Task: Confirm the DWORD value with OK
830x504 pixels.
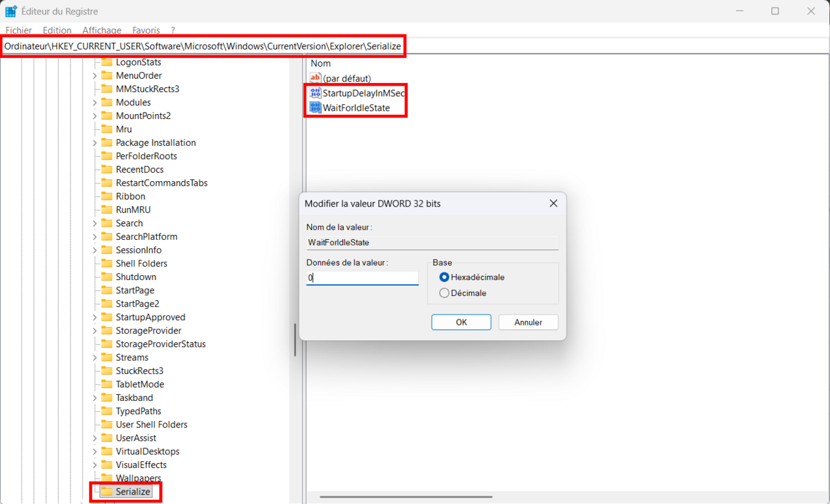Action: point(461,322)
